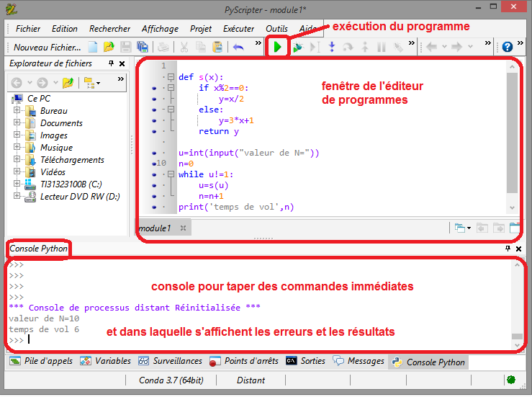
Task: Open the Exécuter menu
Action: click(238, 29)
